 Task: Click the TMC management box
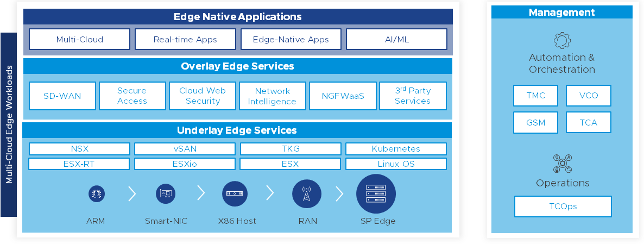point(535,96)
